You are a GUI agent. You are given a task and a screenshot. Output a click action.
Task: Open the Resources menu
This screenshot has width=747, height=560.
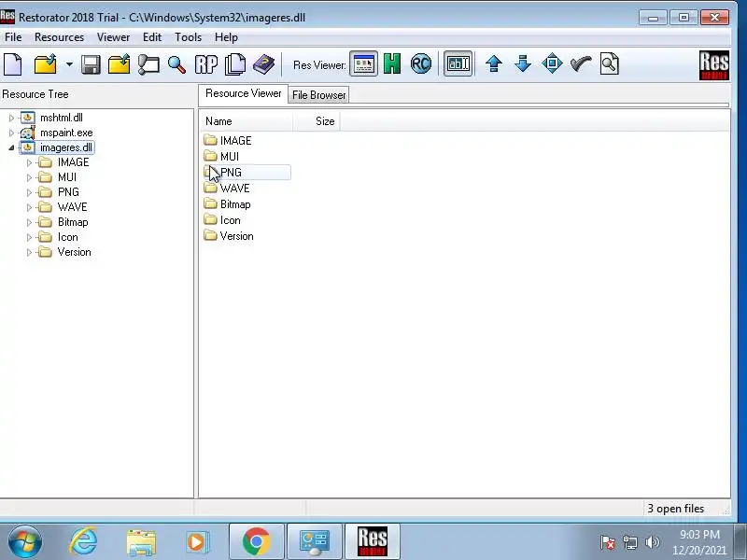click(x=59, y=37)
